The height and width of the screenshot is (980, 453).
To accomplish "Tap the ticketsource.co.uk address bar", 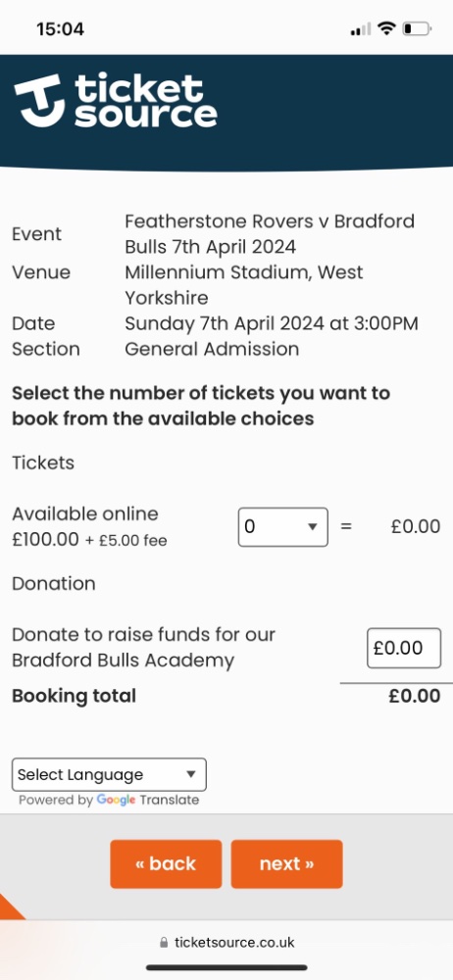I will pyautogui.click(x=226, y=943).
